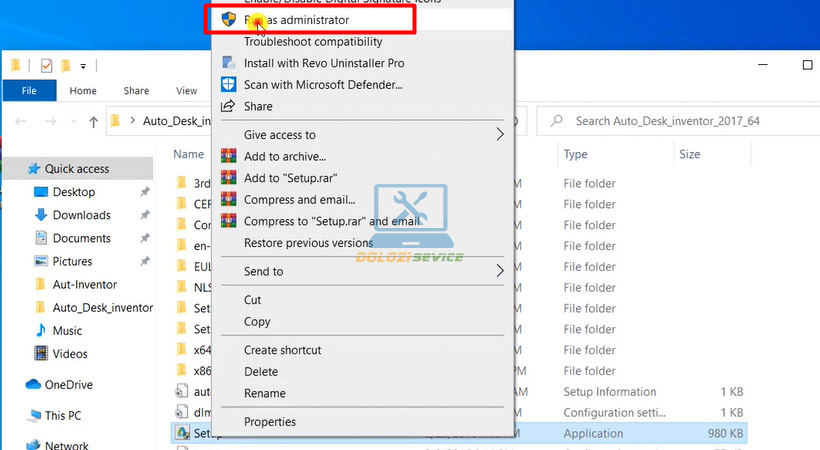Click WinRAR icon beside Compress to Setup.rar
Image resolution: width=820 pixels, height=450 pixels.
pyautogui.click(x=229, y=220)
